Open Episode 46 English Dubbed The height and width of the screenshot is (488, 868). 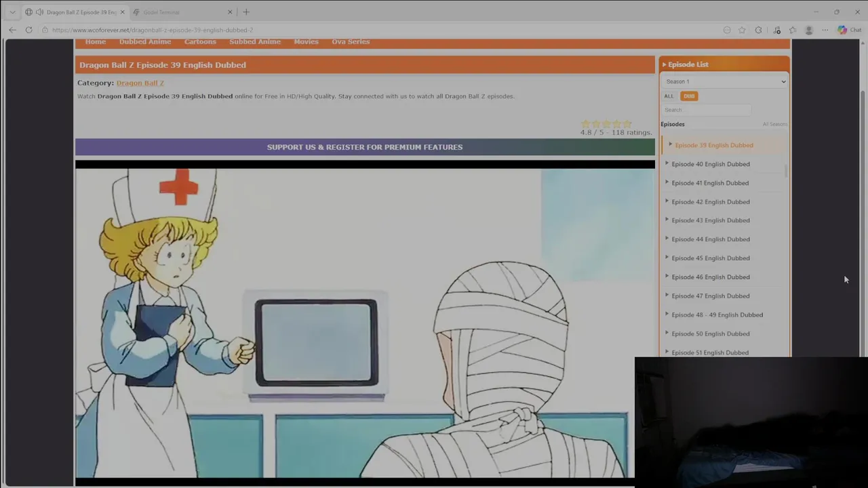click(711, 277)
